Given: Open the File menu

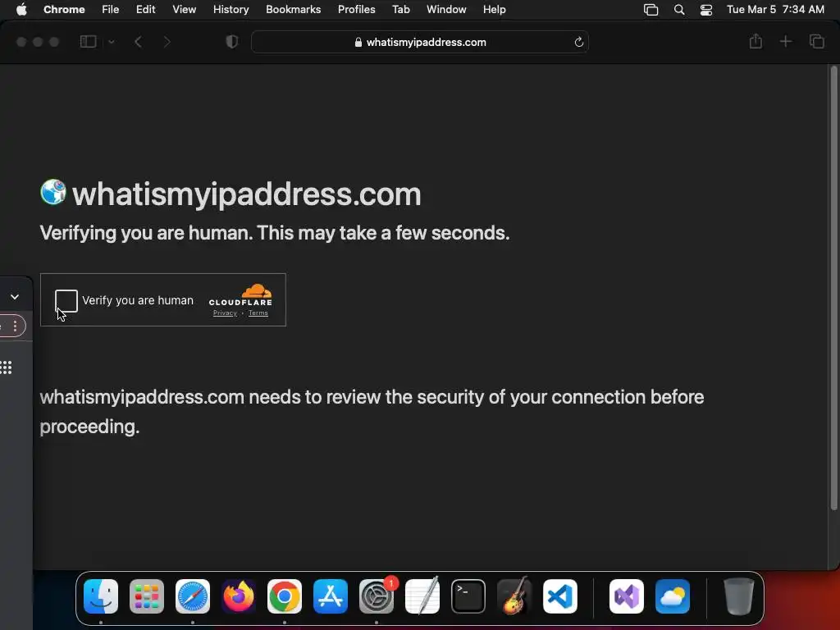Looking at the screenshot, I should 111,10.
